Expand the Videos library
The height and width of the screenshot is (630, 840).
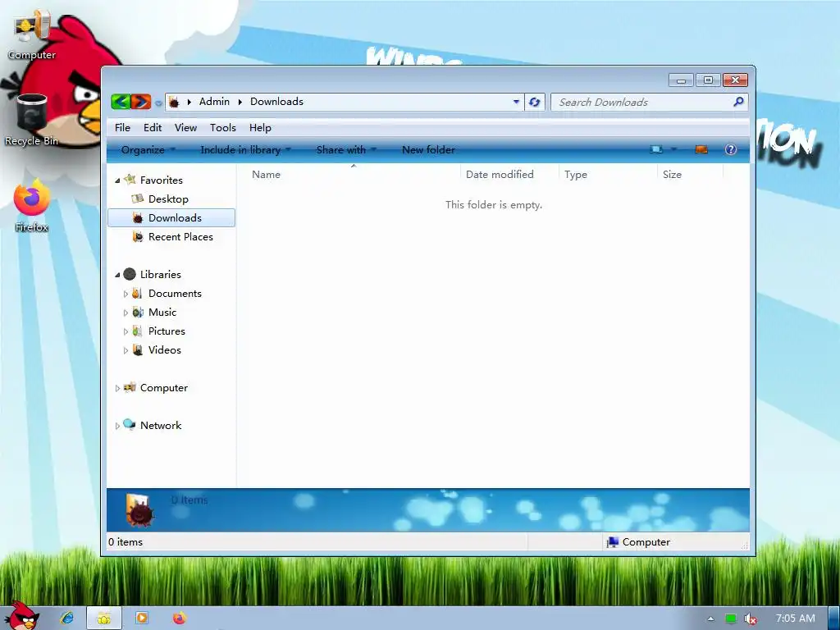(x=126, y=350)
